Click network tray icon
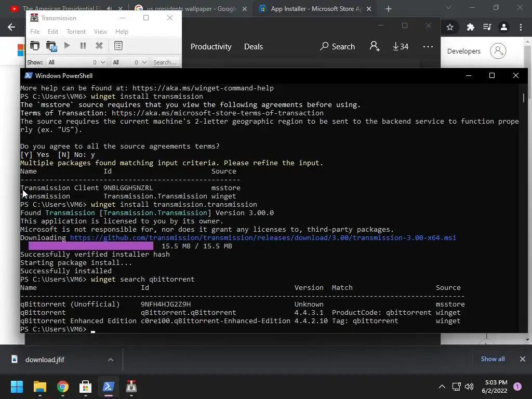The image size is (532, 399). pyautogui.click(x=456, y=387)
